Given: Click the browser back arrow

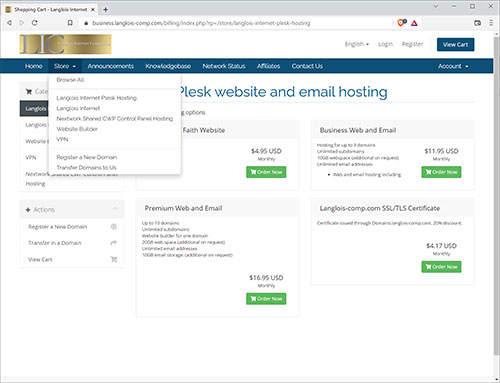Looking at the screenshot, I should coord(9,23).
